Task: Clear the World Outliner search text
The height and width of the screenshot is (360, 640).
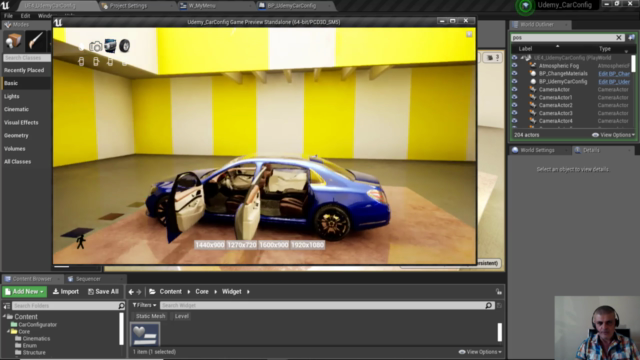Action: click(x=619, y=38)
